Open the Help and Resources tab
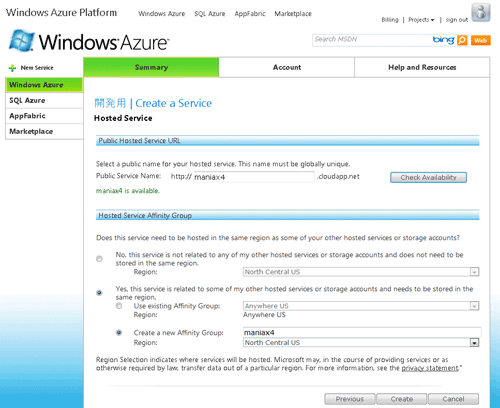 [x=422, y=67]
